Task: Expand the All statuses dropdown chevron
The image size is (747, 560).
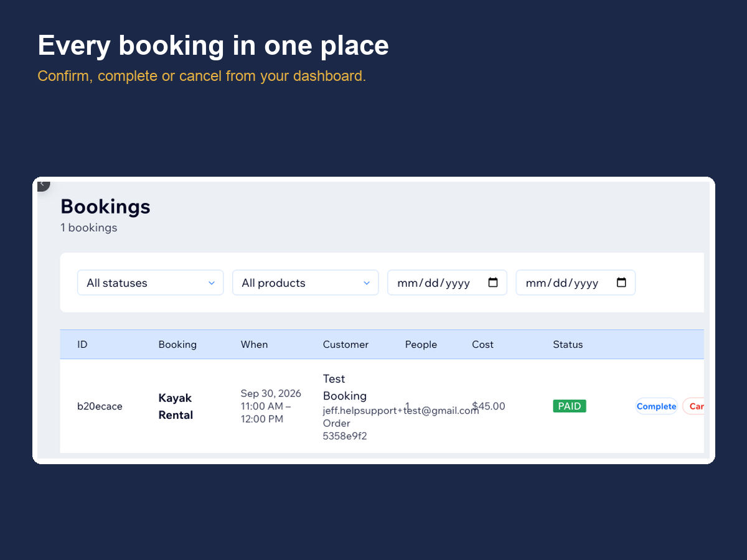Action: click(212, 283)
